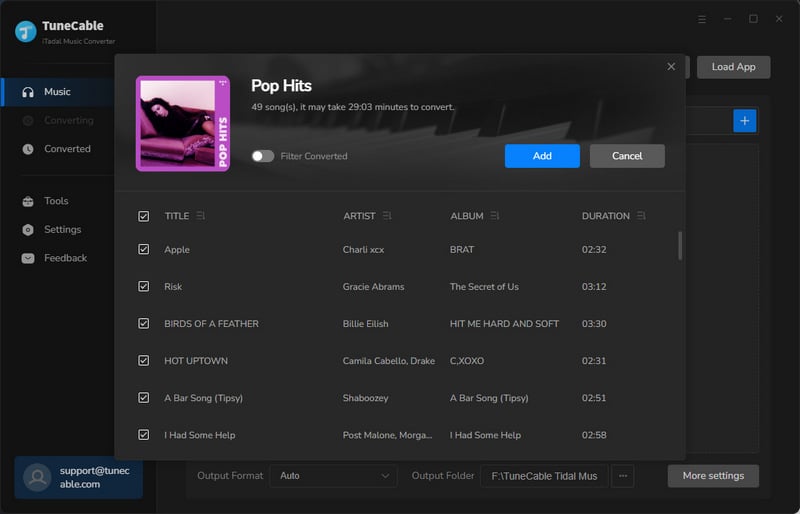Uncheck the Risk song checkbox
Image resolution: width=800 pixels, height=514 pixels.
(x=143, y=286)
